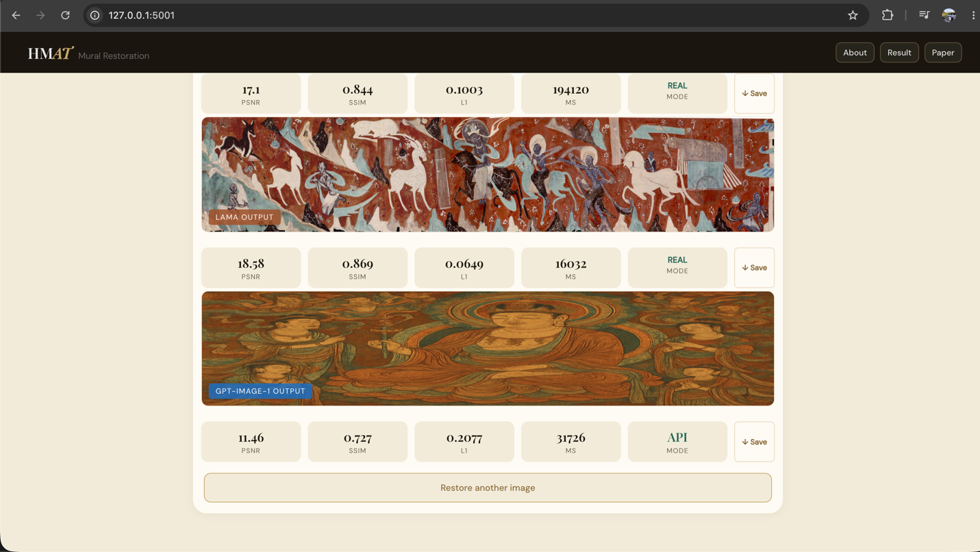Select the L1 value 0.0649
The image size is (980, 552).
pyautogui.click(x=464, y=264)
